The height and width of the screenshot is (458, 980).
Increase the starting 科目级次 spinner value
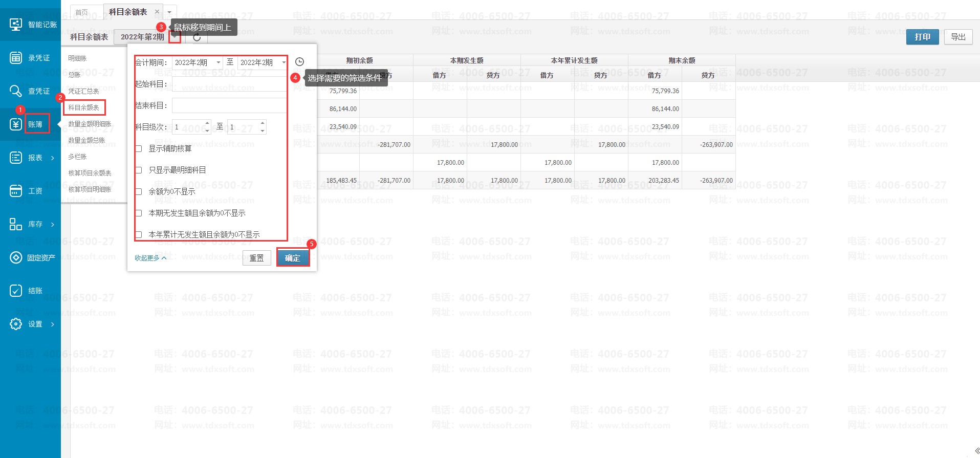point(207,123)
